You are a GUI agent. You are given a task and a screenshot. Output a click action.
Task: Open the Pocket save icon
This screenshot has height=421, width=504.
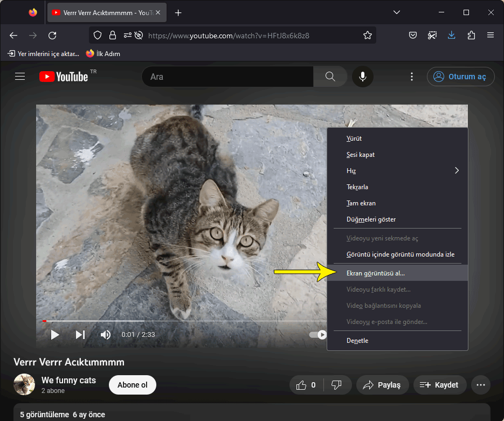pos(413,36)
